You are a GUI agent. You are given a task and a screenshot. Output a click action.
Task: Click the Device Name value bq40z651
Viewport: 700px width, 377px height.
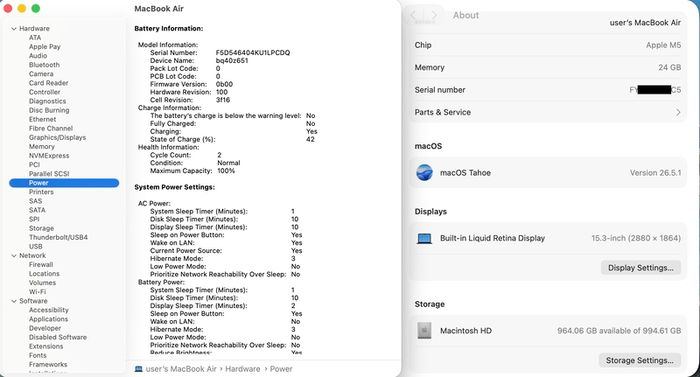232,61
